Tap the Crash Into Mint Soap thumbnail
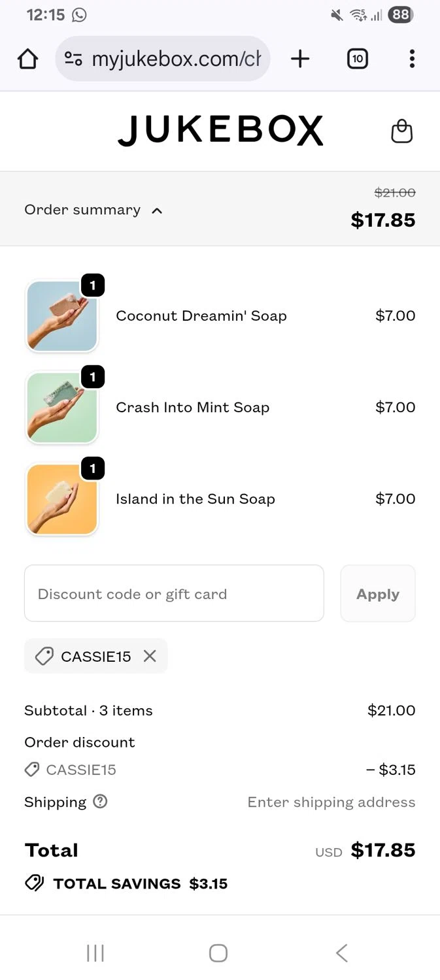440x980 pixels. pos(62,408)
